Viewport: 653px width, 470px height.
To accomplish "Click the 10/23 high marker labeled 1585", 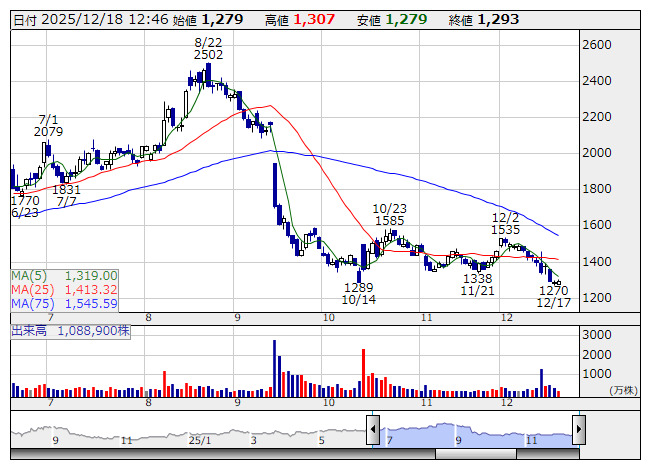I will click(x=390, y=213).
